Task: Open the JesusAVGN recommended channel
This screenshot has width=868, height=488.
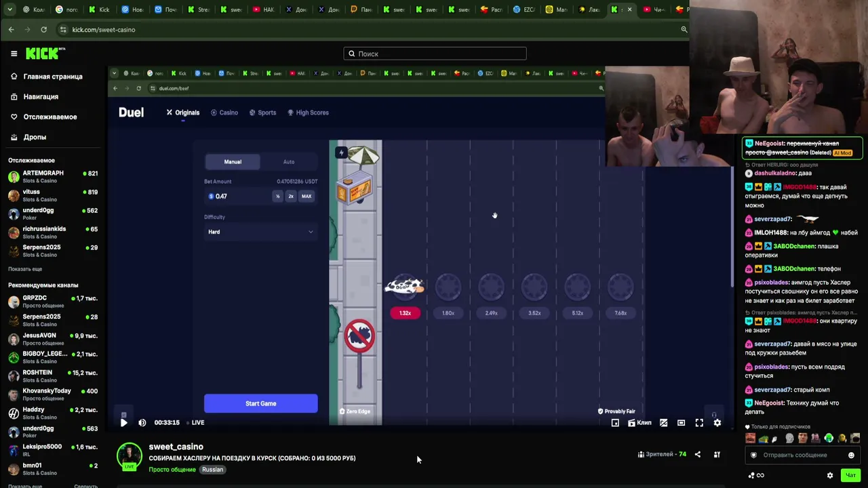Action: pyautogui.click(x=53, y=339)
